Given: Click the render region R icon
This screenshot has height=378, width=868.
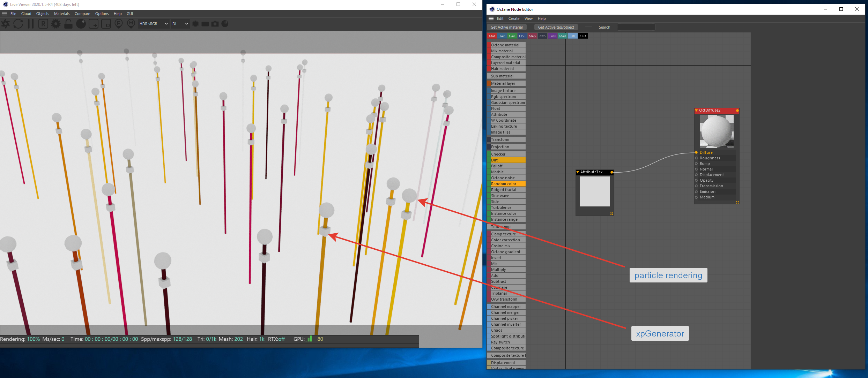Looking at the screenshot, I should [43, 24].
